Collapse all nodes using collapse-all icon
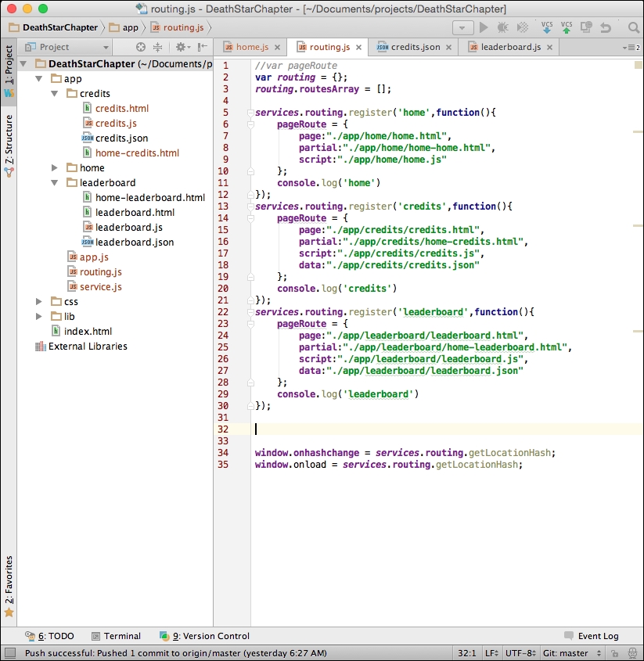The height and width of the screenshot is (661, 644). click(158, 47)
